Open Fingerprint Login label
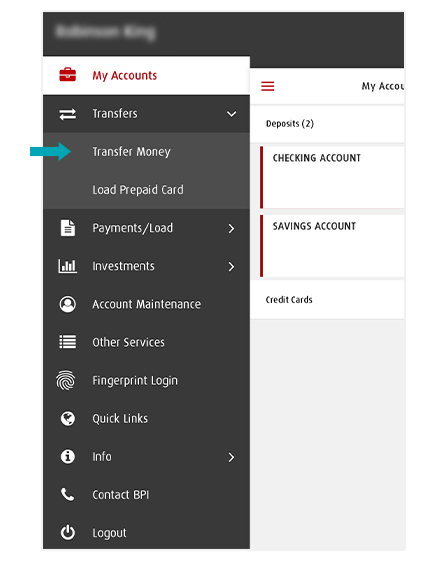The height and width of the screenshot is (563, 430). coord(135,381)
